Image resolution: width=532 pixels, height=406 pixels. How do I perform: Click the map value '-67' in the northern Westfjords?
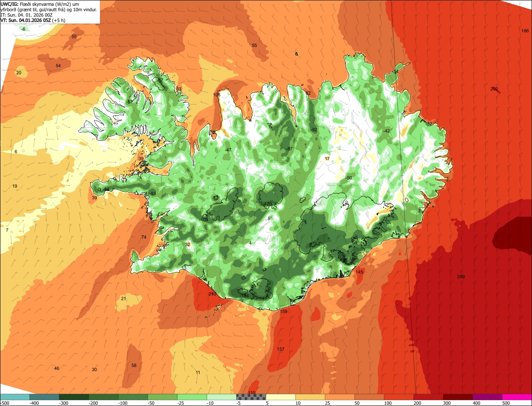tap(160, 80)
